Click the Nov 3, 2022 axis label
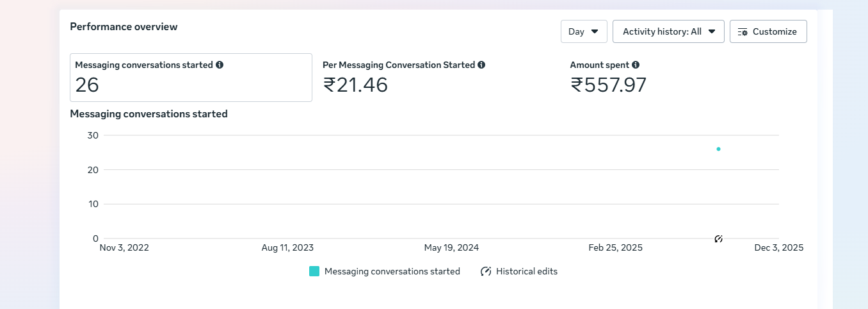Screen dimensions: 868x309 click(x=124, y=247)
